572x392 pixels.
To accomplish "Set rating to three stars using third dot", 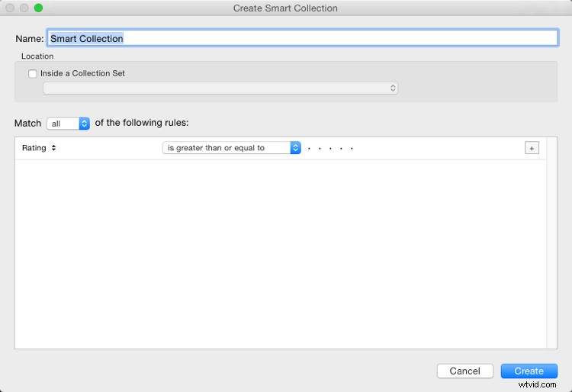I will tap(330, 149).
